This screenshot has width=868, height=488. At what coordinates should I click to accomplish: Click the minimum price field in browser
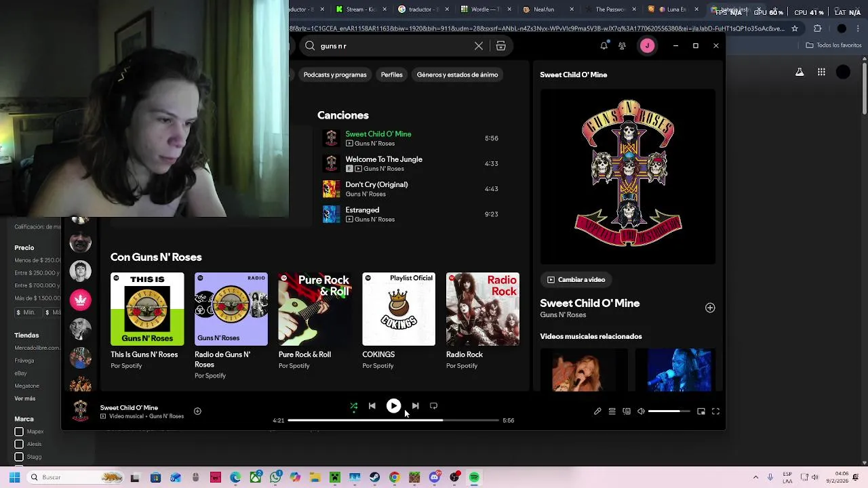pos(27,312)
